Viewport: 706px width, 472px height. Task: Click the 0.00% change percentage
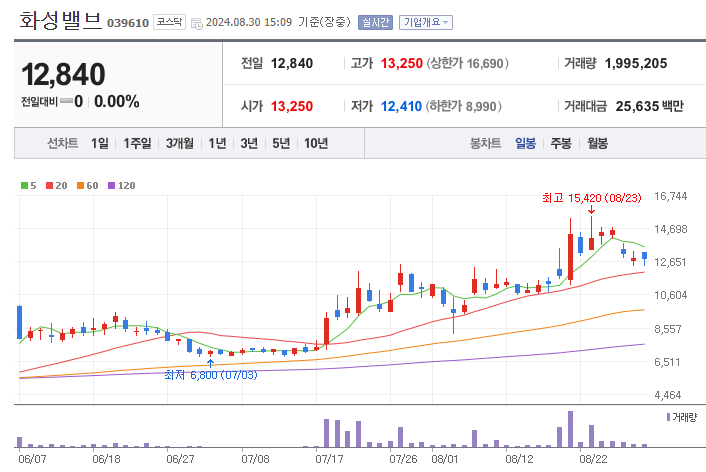click(x=117, y=102)
